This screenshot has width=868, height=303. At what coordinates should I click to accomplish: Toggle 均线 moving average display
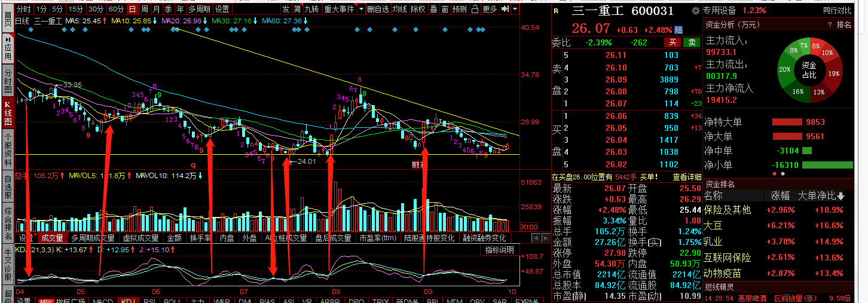[399, 9]
